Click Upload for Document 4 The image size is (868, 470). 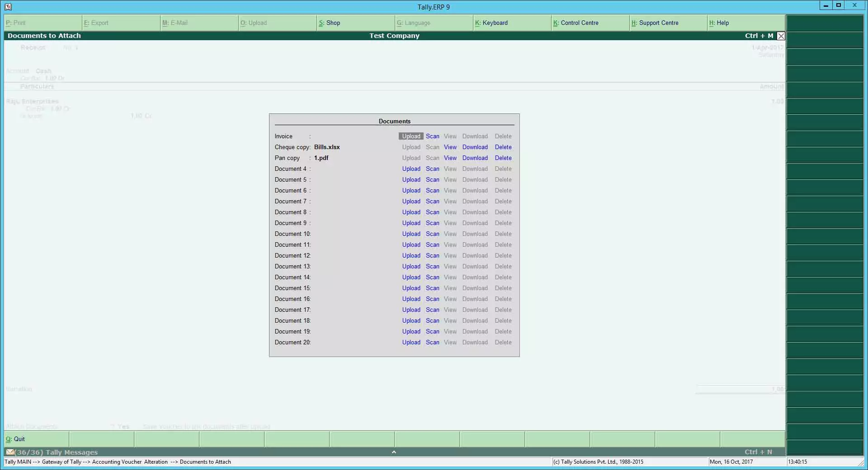pyautogui.click(x=411, y=169)
